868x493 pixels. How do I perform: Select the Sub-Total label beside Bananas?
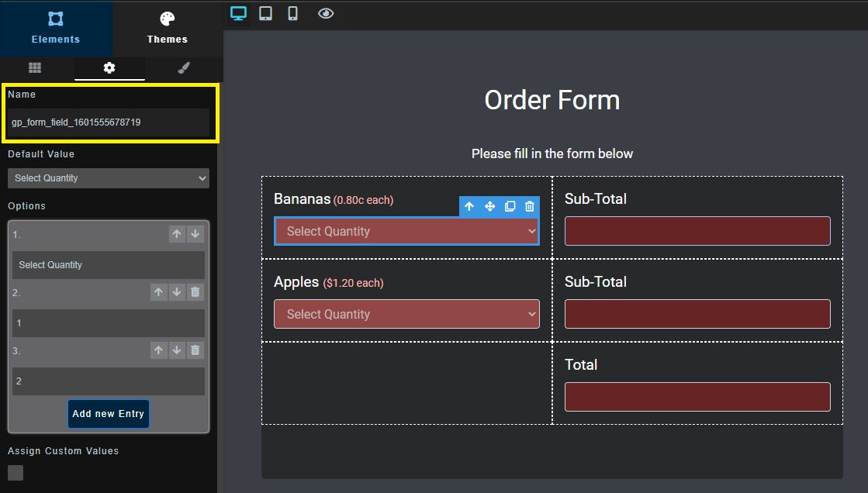[596, 198]
